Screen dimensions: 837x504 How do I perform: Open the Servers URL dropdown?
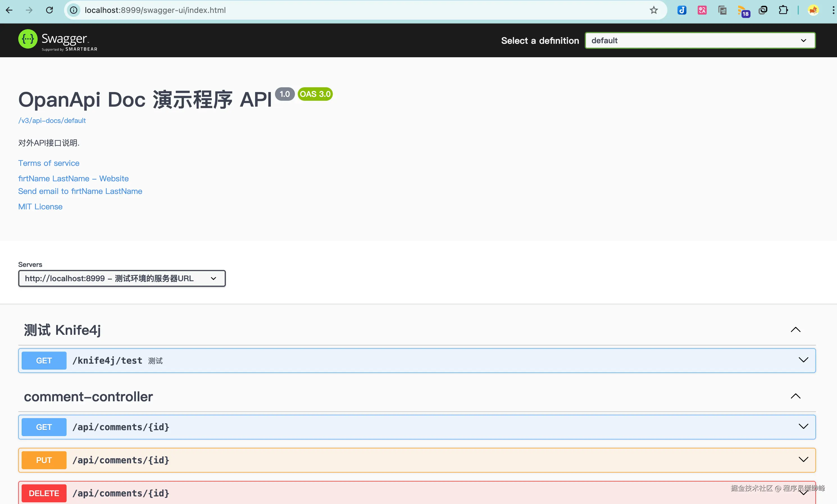pos(122,278)
